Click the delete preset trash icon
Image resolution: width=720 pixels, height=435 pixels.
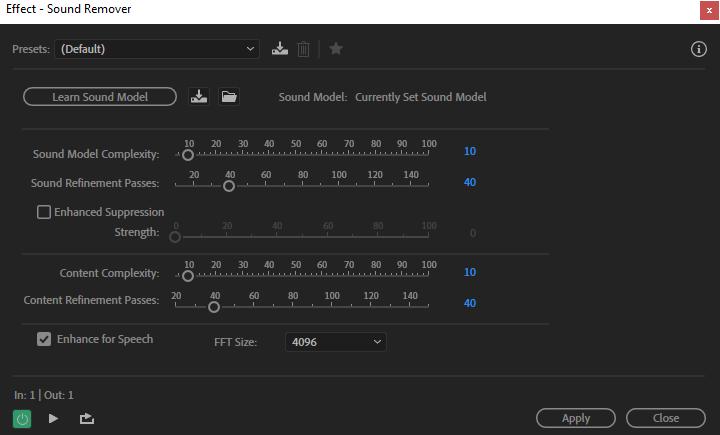304,48
